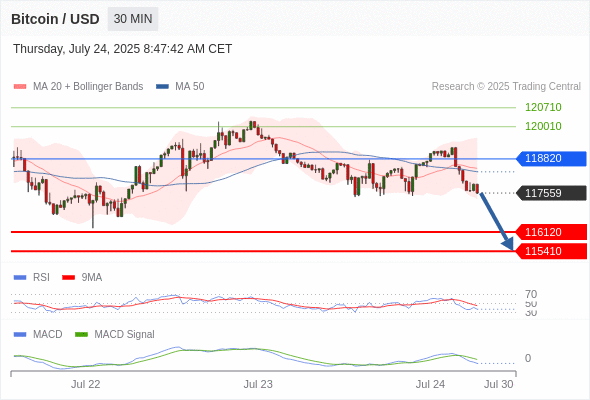This screenshot has height=400, width=590.
Task: Click the 120710 resistance level label
Action: tap(543, 107)
